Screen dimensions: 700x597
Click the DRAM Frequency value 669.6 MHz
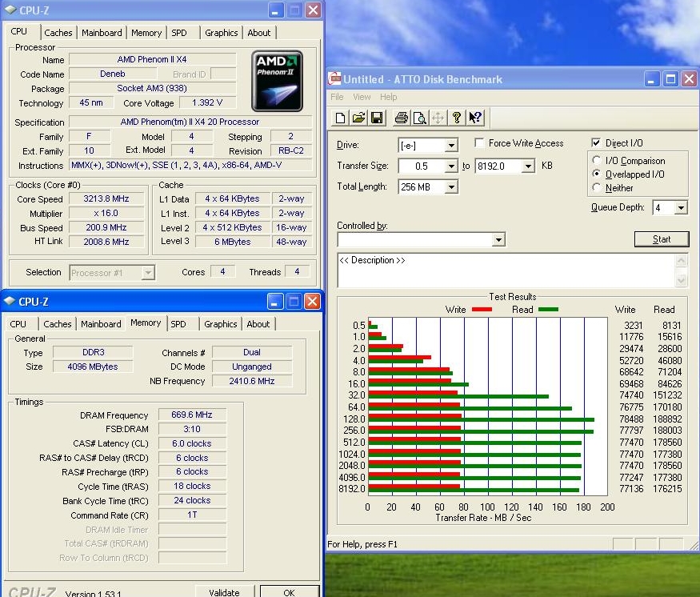pos(192,415)
